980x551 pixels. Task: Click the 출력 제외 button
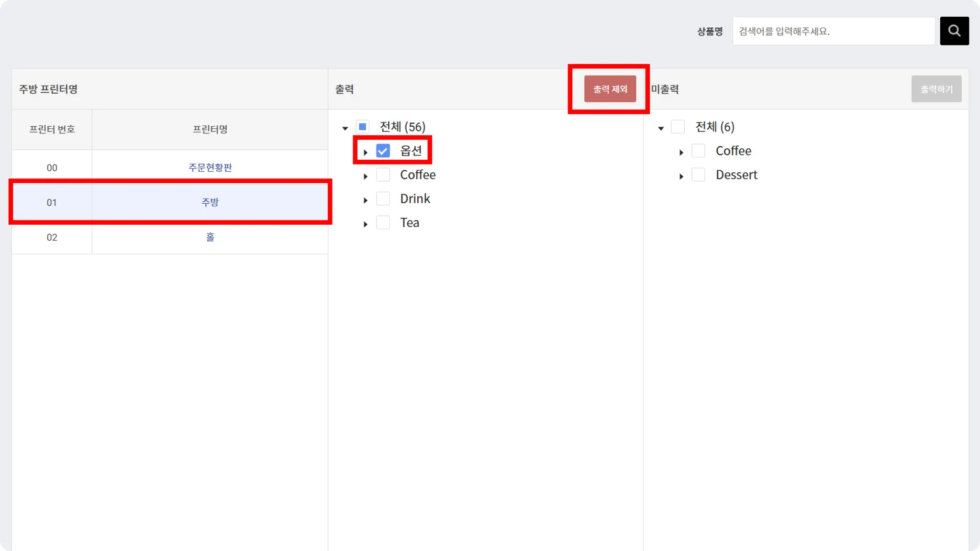click(x=610, y=89)
